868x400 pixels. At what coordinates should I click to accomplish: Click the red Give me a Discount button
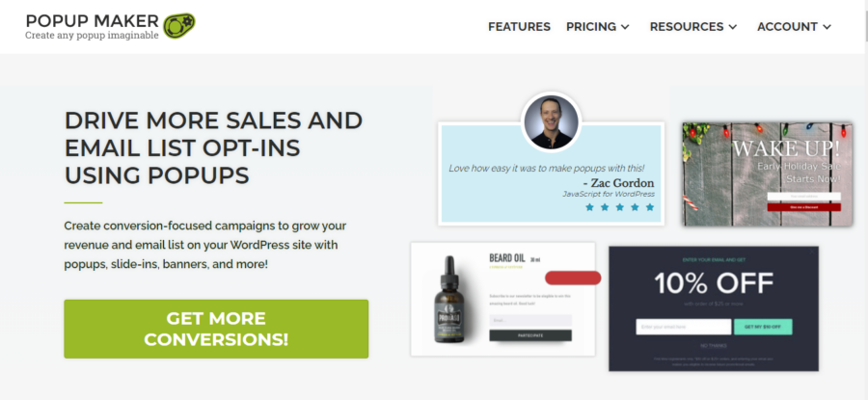pyautogui.click(x=803, y=207)
